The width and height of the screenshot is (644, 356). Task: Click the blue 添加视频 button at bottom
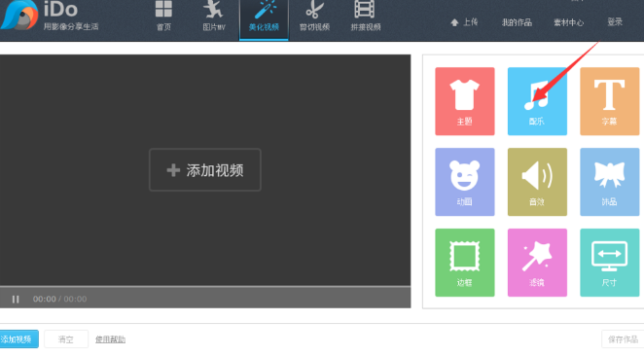click(x=18, y=339)
